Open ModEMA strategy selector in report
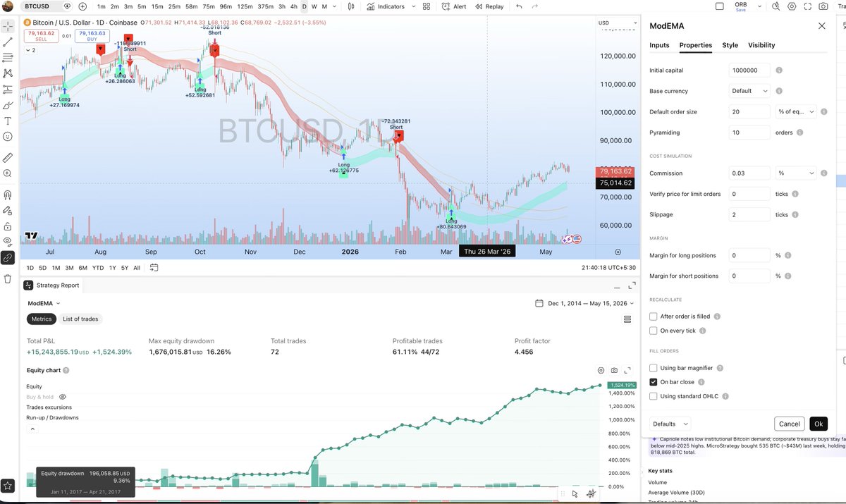The image size is (846, 504). pyautogui.click(x=44, y=303)
